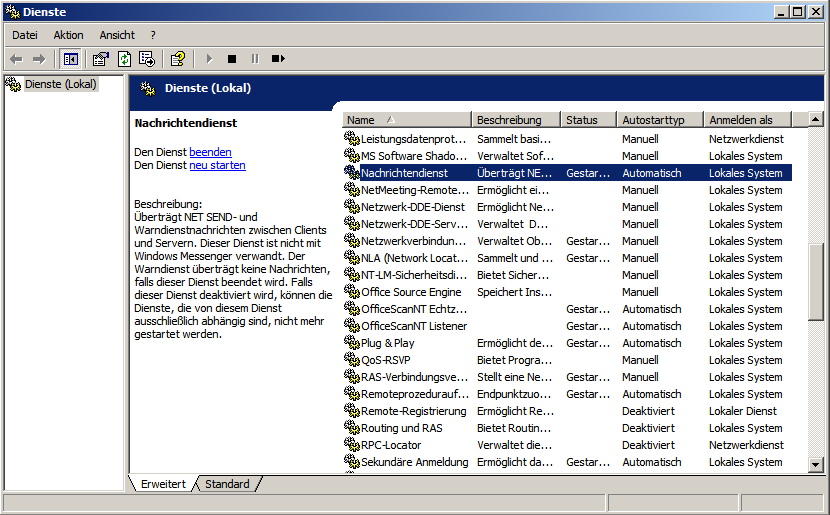Click the gear icon of QoS-RSVP

coord(352,359)
